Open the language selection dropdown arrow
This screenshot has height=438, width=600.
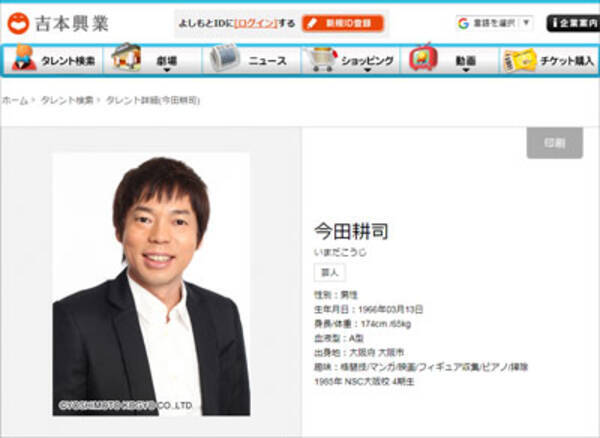point(527,23)
